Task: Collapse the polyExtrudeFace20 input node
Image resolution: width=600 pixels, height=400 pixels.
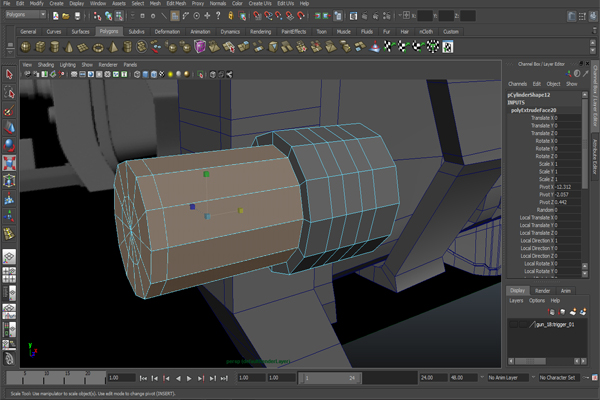Action: [x=533, y=110]
